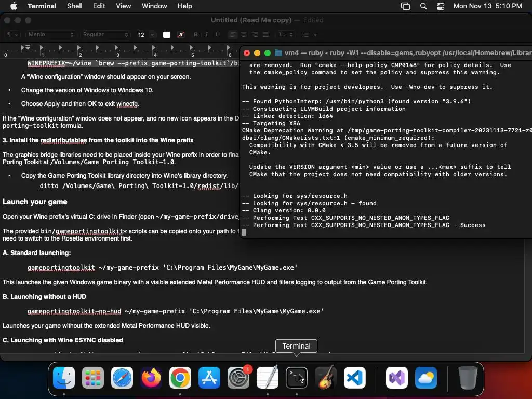The width and height of the screenshot is (532, 399).
Task: Close the Terminal window with the red button
Action: (x=247, y=53)
